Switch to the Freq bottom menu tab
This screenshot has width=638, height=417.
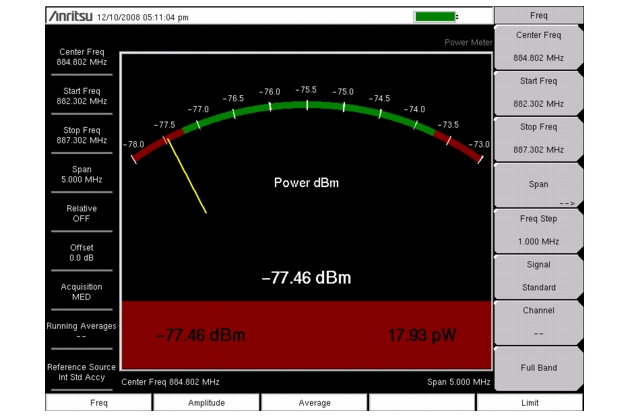point(99,401)
